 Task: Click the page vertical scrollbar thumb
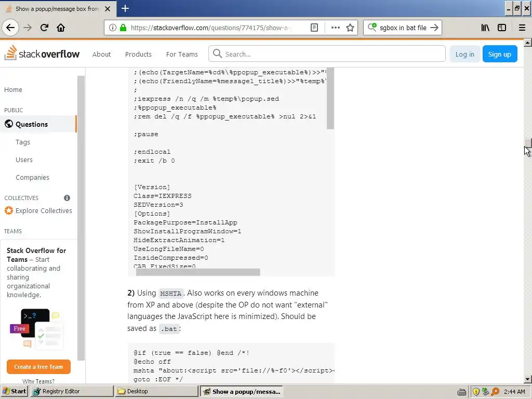[528, 142]
